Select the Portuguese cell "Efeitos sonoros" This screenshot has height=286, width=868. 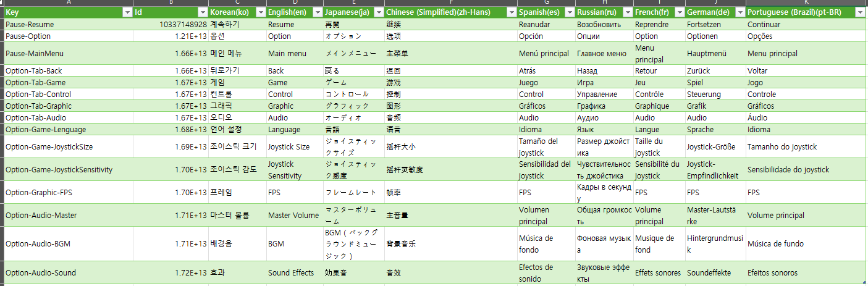click(805, 272)
